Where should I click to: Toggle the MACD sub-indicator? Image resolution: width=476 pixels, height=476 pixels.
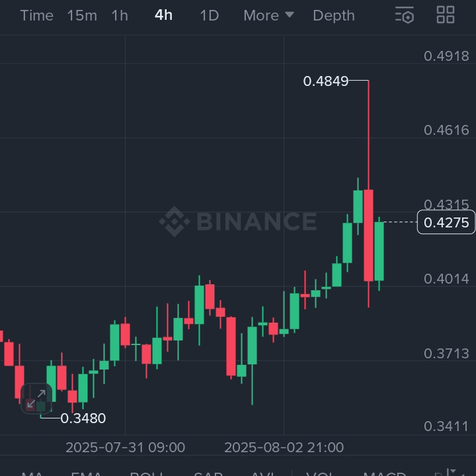click(x=385, y=473)
